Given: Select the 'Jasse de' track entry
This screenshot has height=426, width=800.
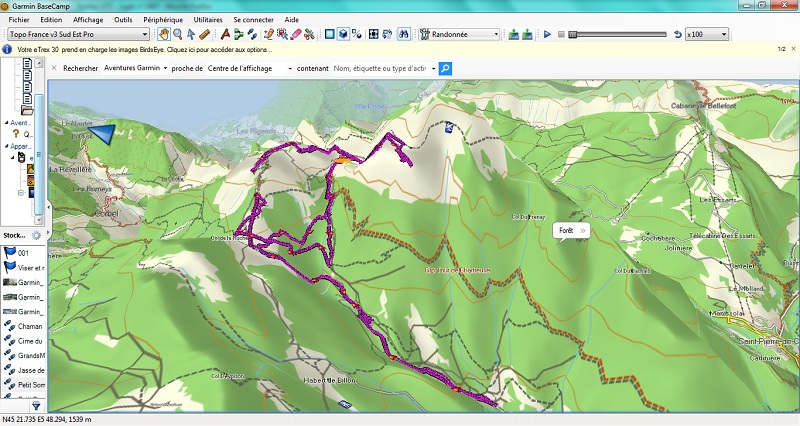Looking at the screenshot, I should [23, 370].
